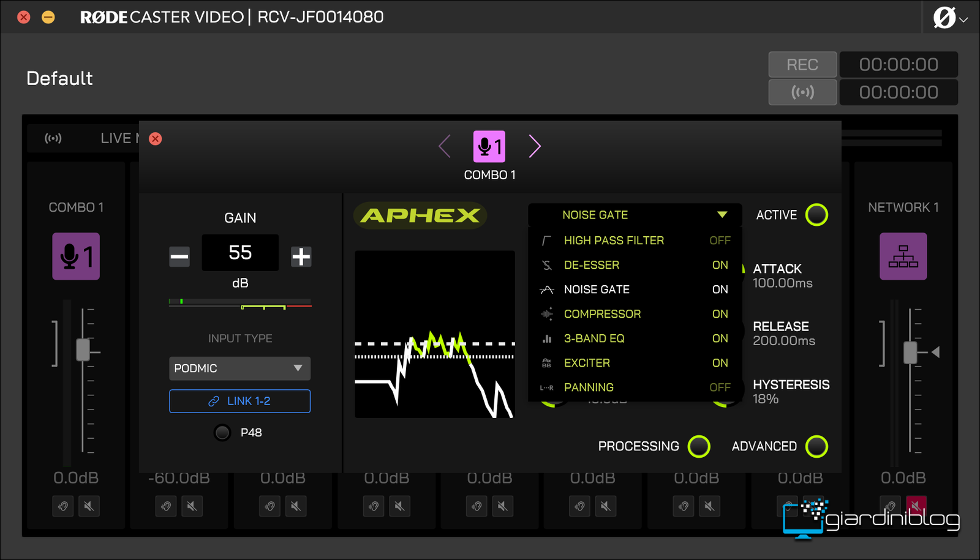Image resolution: width=980 pixels, height=560 pixels.
Task: Open the PODMIC input type dropdown
Action: [239, 368]
